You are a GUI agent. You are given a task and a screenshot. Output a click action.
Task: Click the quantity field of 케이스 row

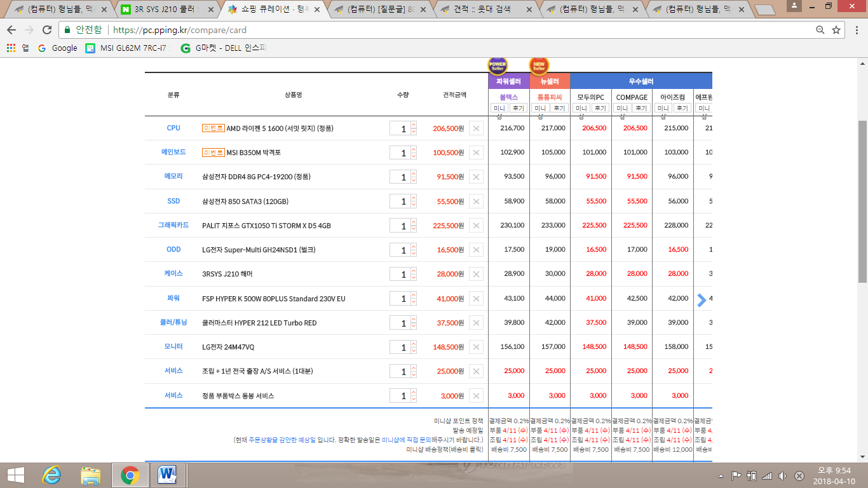click(400, 274)
